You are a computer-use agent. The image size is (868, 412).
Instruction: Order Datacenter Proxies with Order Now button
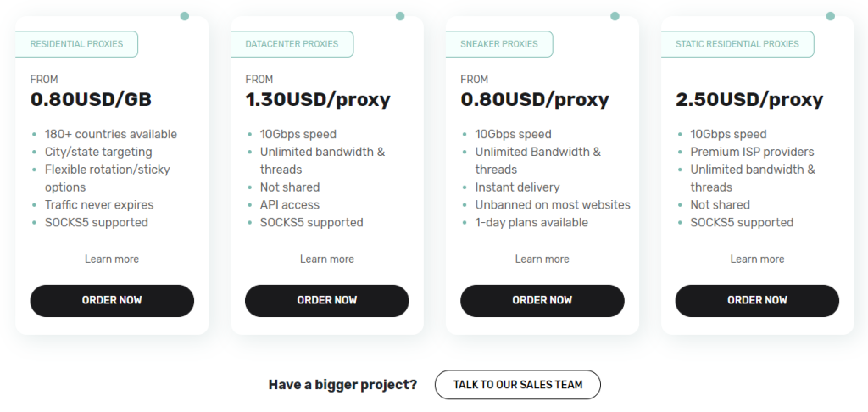[326, 301]
